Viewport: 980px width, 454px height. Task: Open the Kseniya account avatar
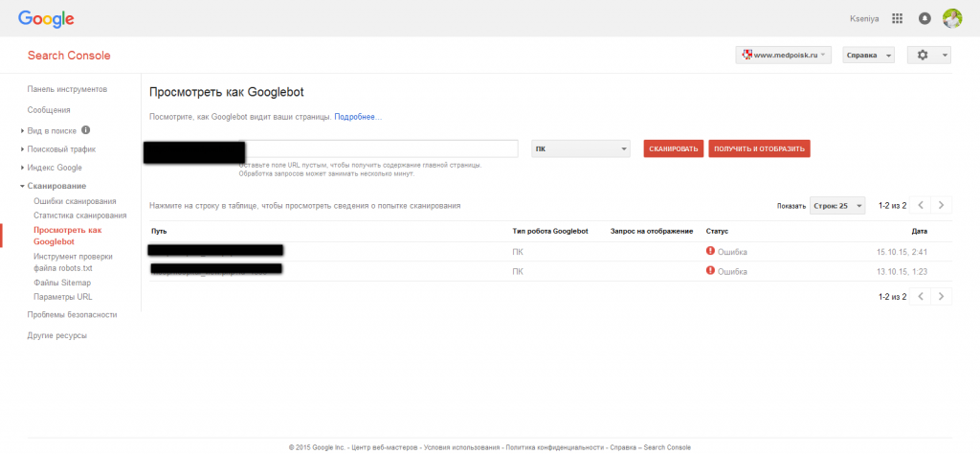(x=952, y=18)
